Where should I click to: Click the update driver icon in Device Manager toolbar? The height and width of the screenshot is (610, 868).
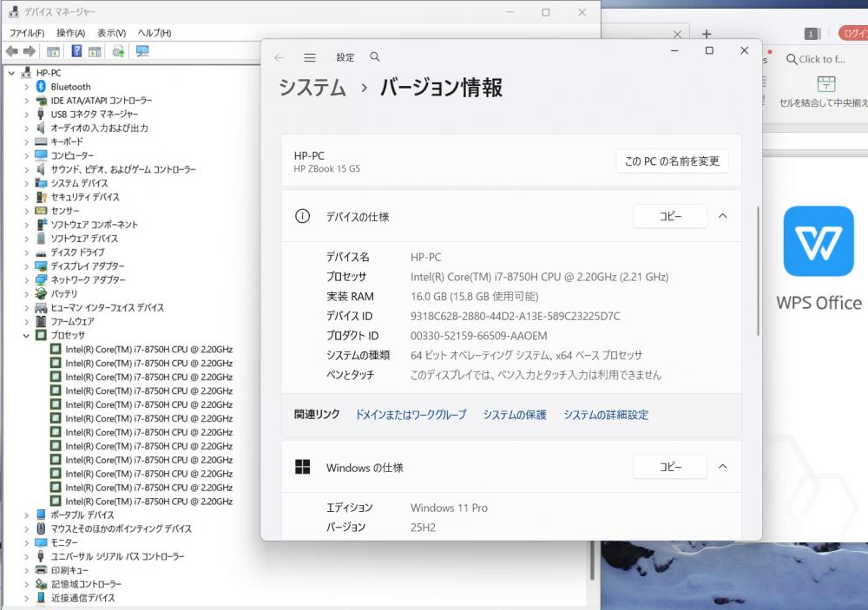tap(118, 51)
